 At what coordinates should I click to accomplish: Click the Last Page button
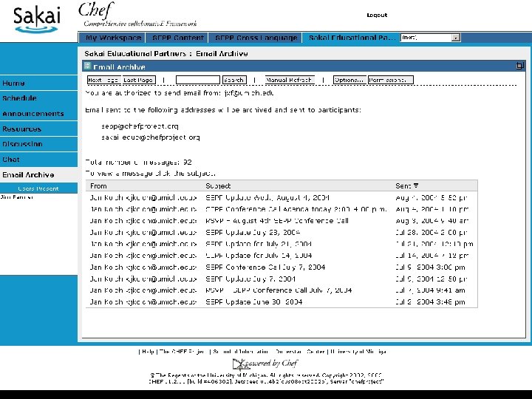tap(138, 80)
